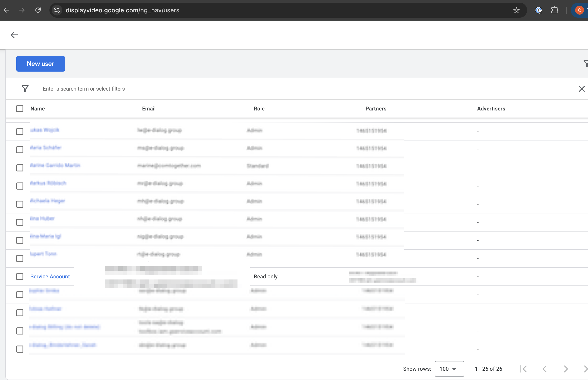Open the Marine Garrido Martin user link
This screenshot has width=588, height=380.
(x=55, y=165)
